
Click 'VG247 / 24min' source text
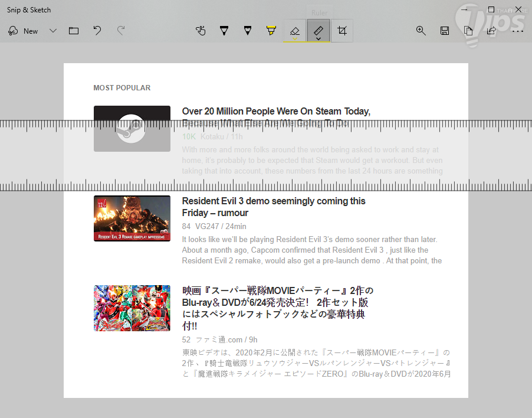point(221,227)
